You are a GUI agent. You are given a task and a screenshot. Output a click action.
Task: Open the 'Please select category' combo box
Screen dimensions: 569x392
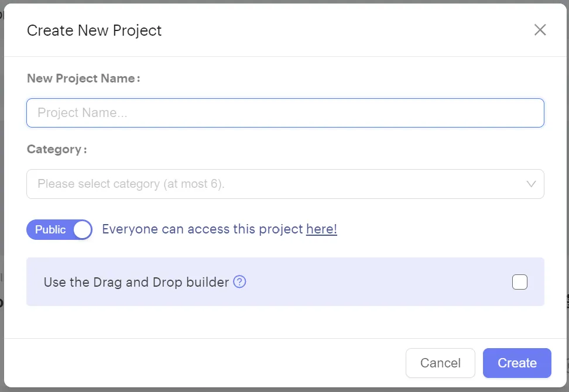285,184
